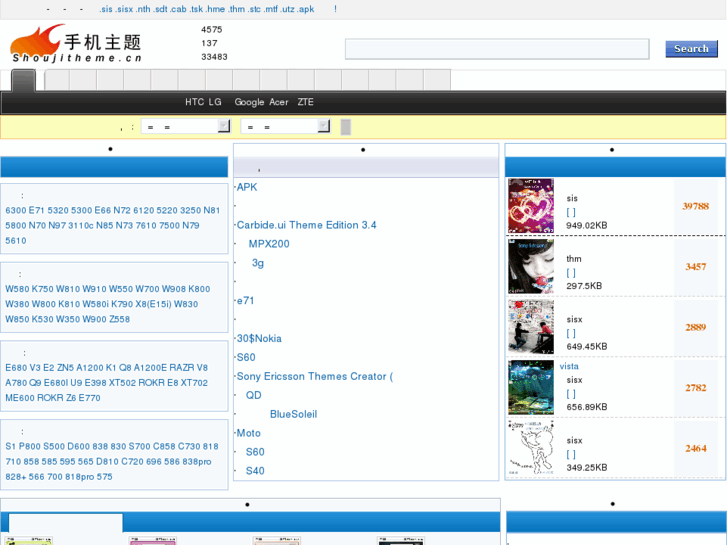Open the S40 article link
The image size is (727, 545).
click(x=255, y=471)
